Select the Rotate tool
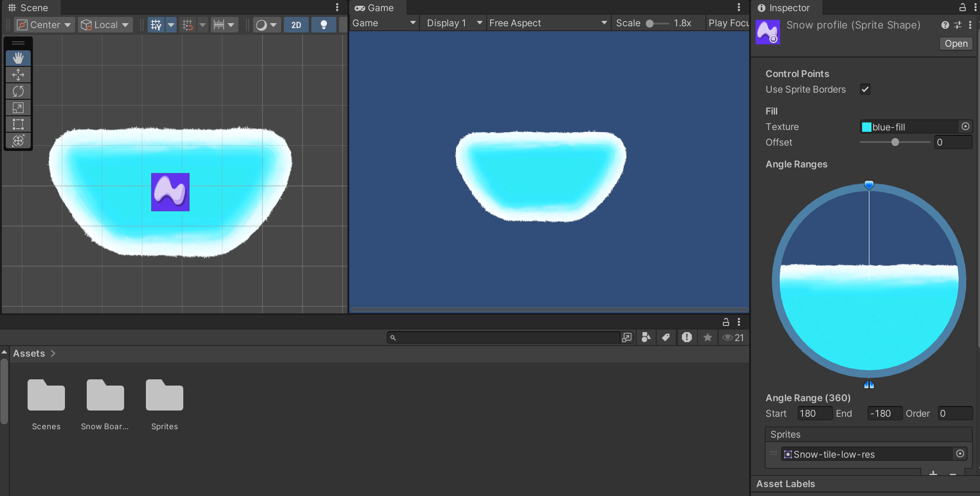The image size is (980, 496). pos(18,91)
